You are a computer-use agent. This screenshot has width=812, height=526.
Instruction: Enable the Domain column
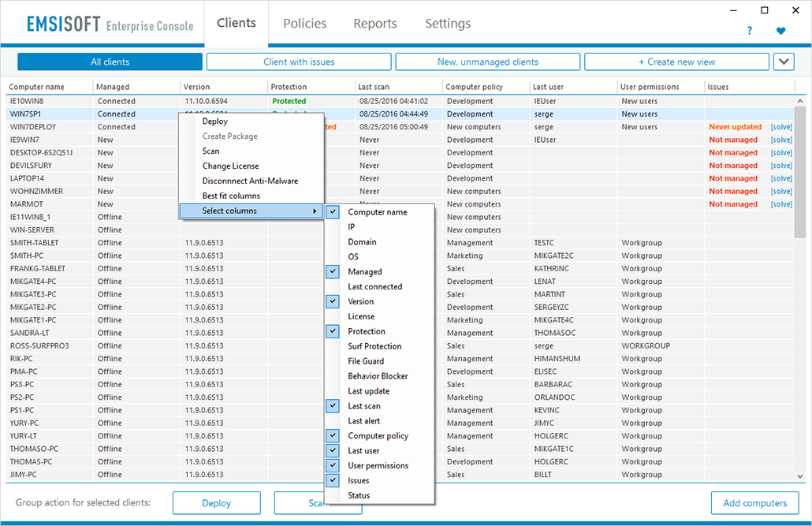point(379,241)
